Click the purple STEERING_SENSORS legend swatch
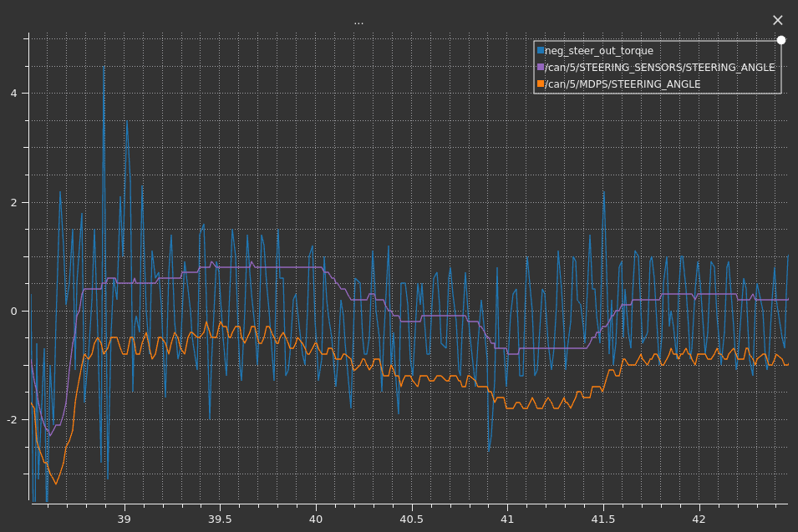Screen dimensions: 798x532 tap(541, 67)
